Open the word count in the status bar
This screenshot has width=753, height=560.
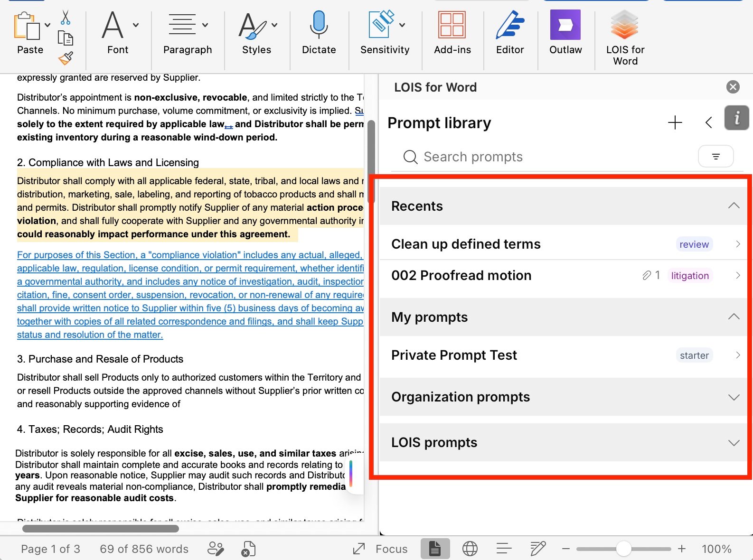click(144, 549)
